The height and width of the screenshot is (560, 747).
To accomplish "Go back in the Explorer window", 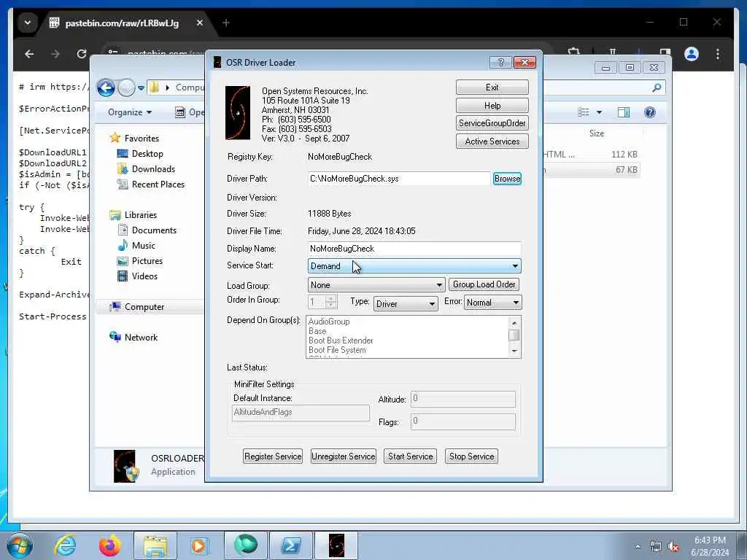I will click(x=106, y=87).
